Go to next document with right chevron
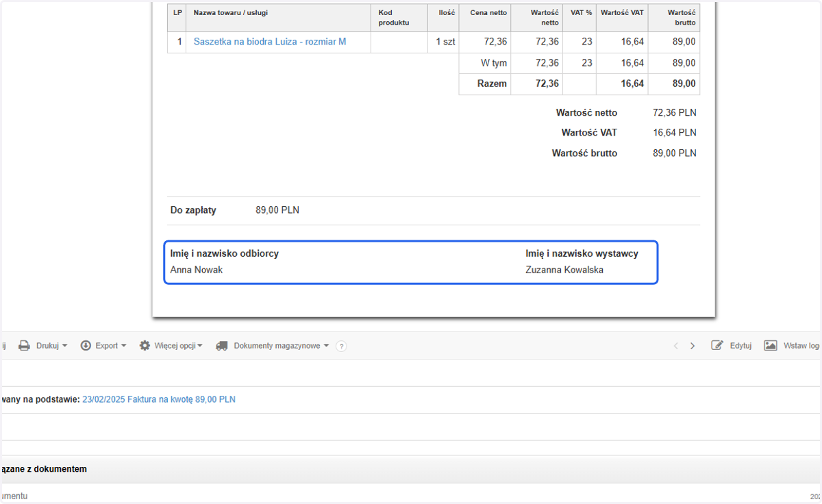This screenshot has height=504, width=822. tap(693, 346)
